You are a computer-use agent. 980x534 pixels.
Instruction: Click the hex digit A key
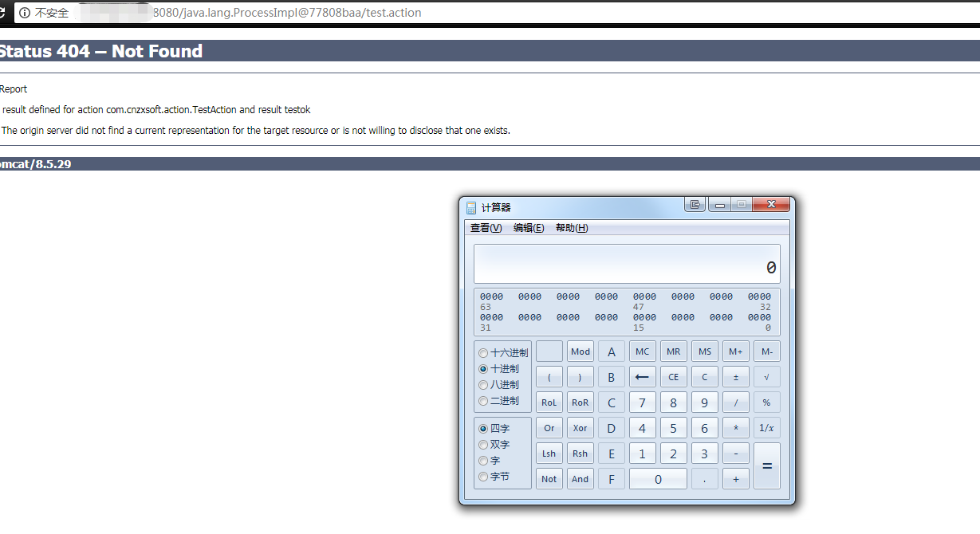[x=612, y=351]
